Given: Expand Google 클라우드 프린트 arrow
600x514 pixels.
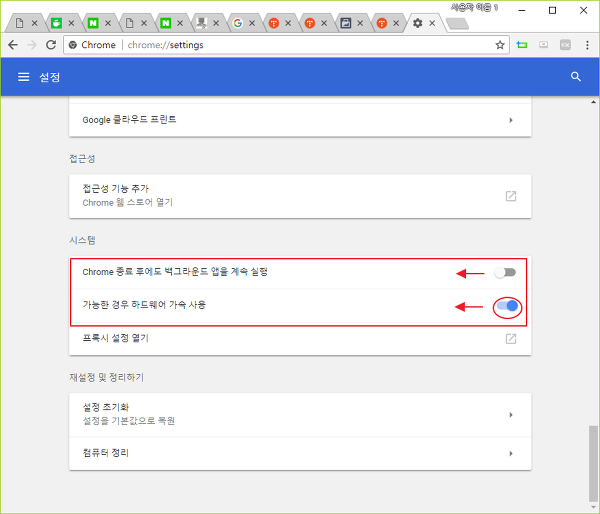Looking at the screenshot, I should 511,120.
